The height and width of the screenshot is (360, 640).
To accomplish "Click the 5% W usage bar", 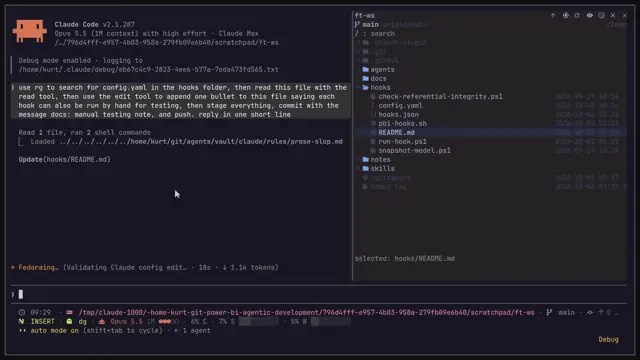I will (331, 322).
